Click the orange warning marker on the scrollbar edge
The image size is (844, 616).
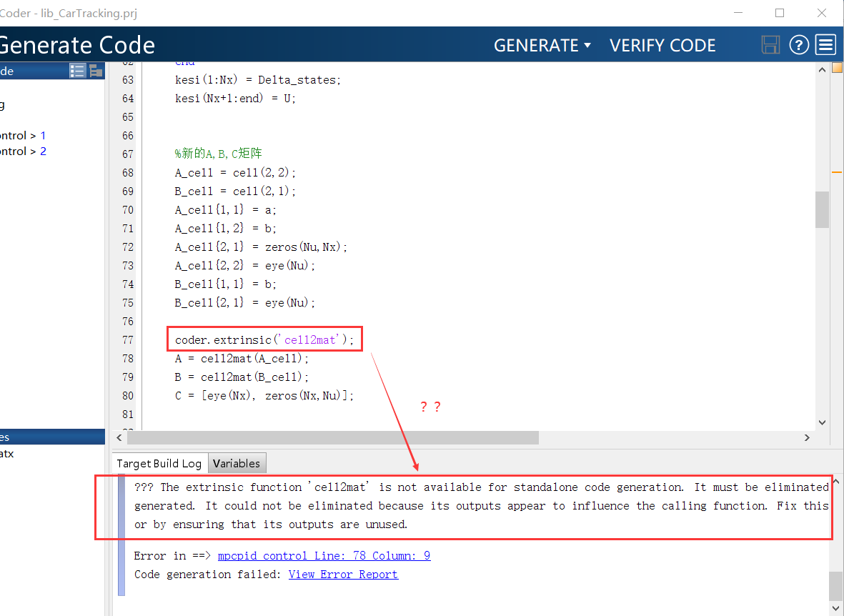837,172
